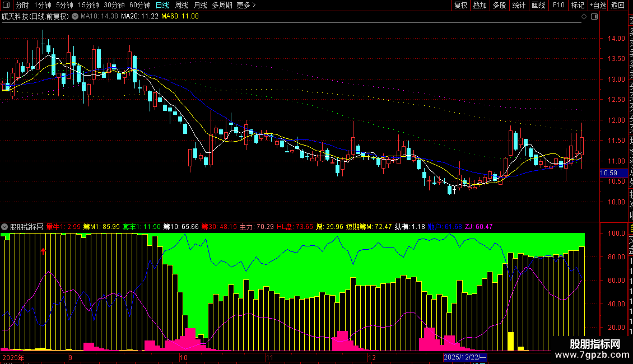Click the 14.00 price axis label
Screen dimensions: 633x364
pos(616,38)
